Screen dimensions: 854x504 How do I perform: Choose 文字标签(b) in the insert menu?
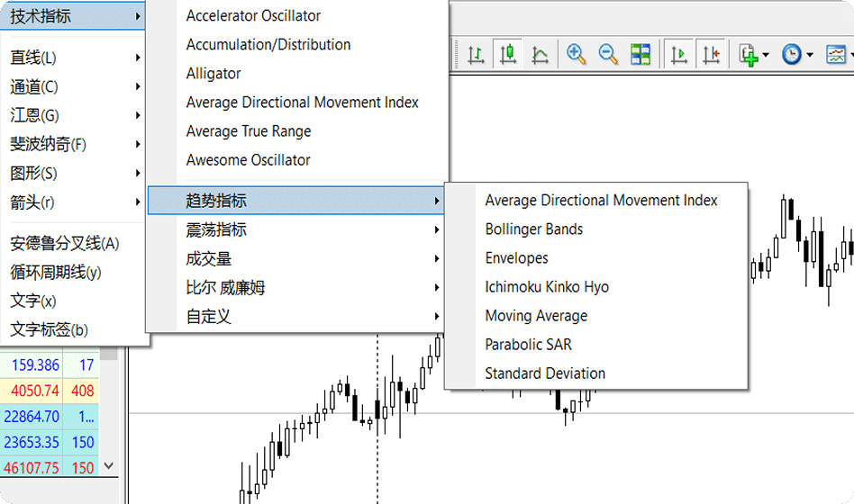coord(50,329)
